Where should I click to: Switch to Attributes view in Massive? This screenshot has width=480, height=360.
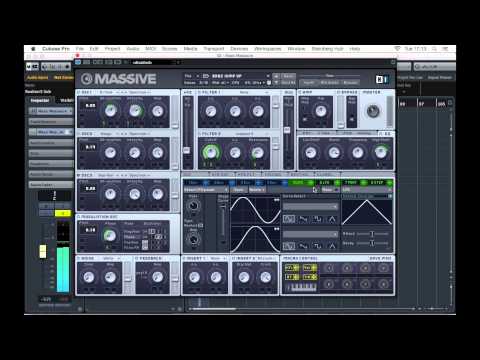tap(330, 82)
